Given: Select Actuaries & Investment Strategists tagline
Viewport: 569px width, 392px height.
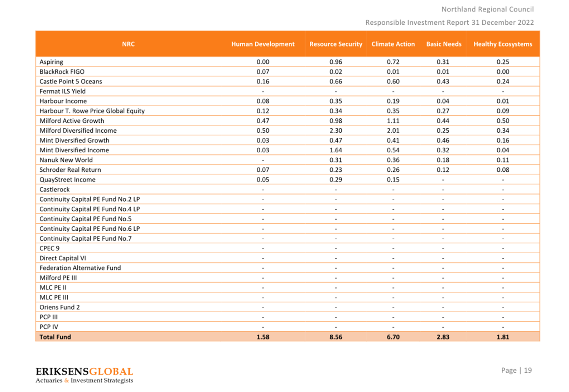Looking at the screenshot, I should pos(84,381).
